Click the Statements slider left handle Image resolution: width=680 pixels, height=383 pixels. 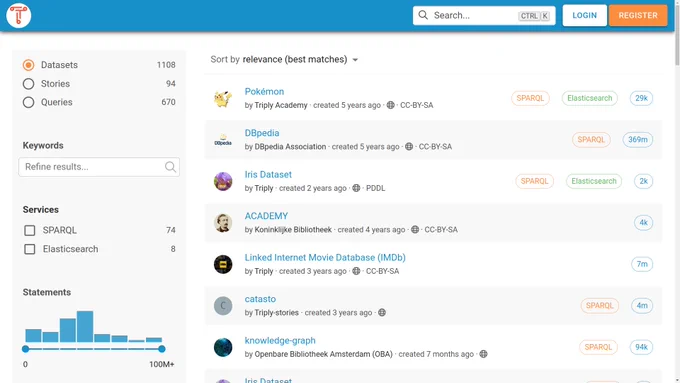pos(25,349)
